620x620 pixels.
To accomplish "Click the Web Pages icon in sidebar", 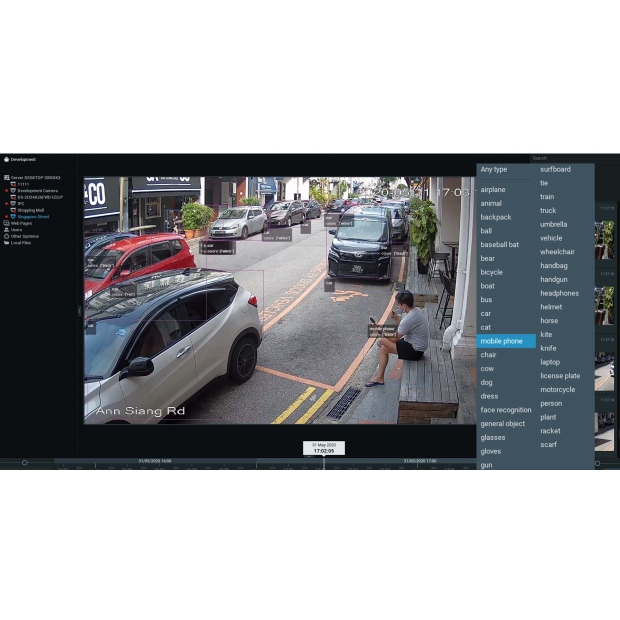I will 7,223.
